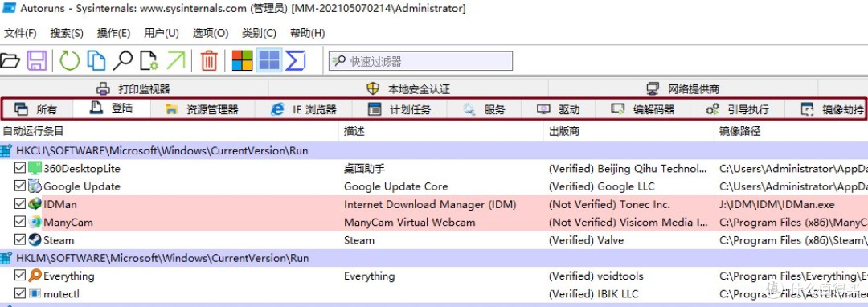The image size is (868, 307).
Task: Select the "(Verified) IBIK LLC" publisher cell
Action: point(593,293)
